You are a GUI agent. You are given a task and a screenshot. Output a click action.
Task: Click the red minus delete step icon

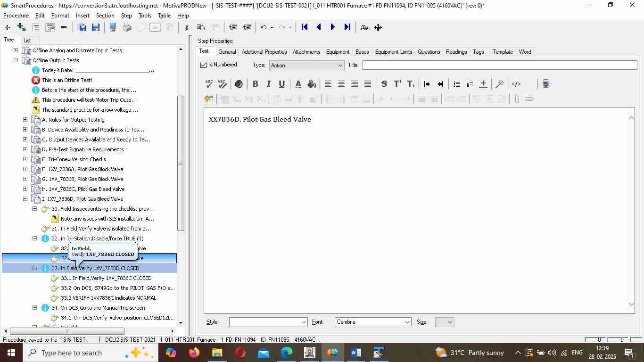pos(64,27)
